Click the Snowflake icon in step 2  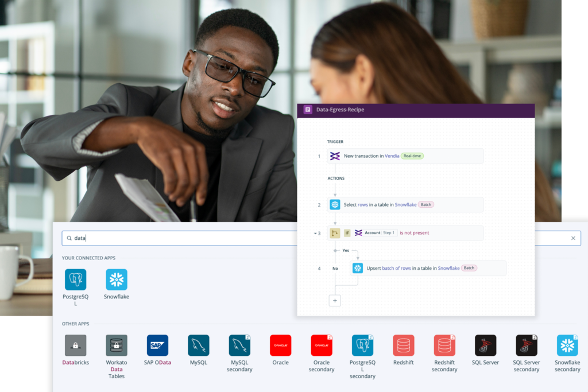(335, 204)
